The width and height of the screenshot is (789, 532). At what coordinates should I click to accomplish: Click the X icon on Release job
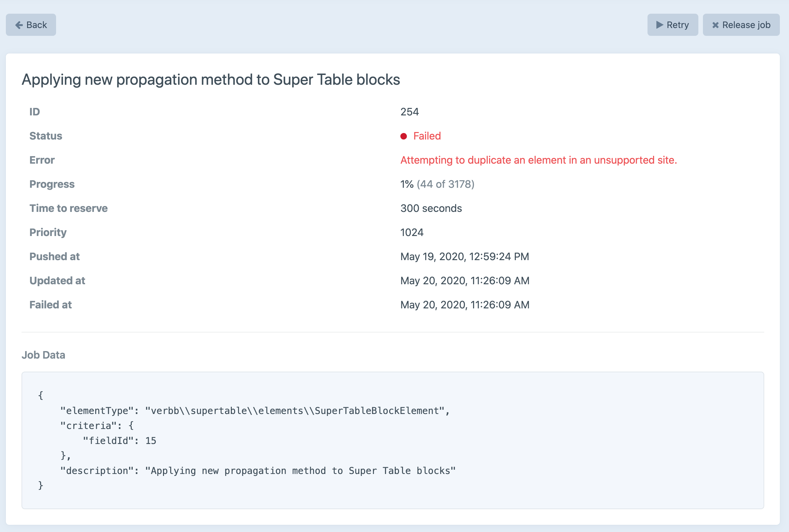coord(716,25)
